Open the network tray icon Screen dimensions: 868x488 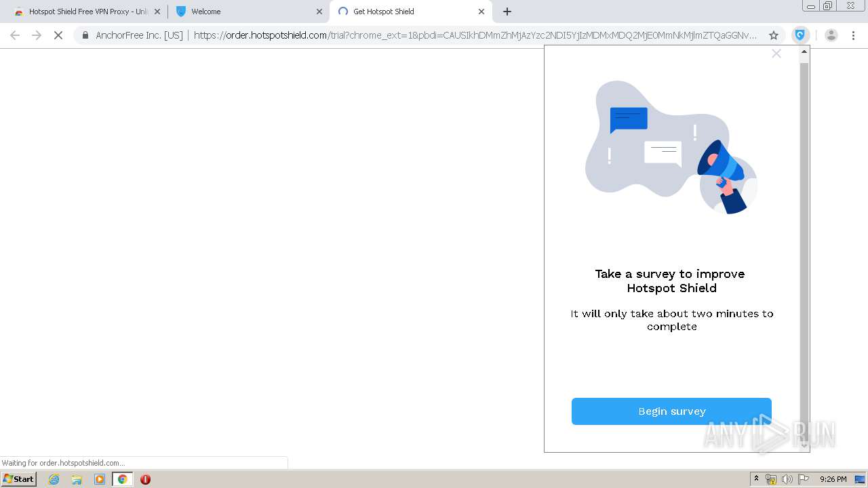coord(771,479)
